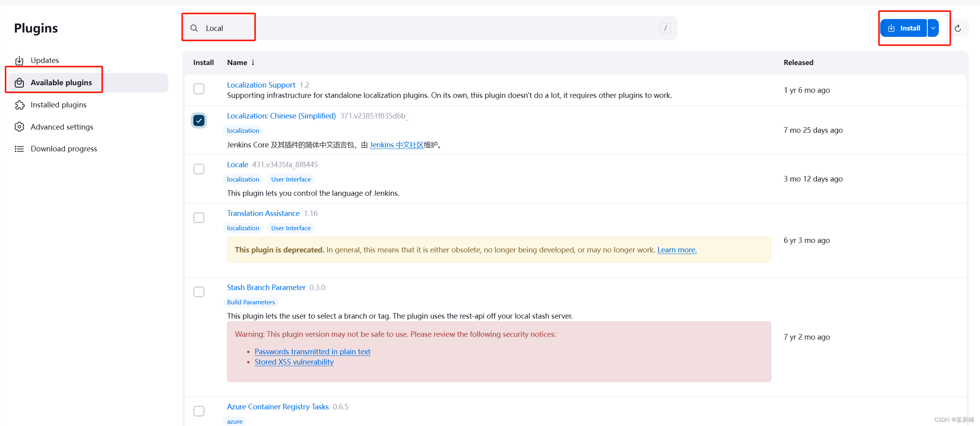Toggle the Name column sort arrow
980x426 pixels.
252,62
